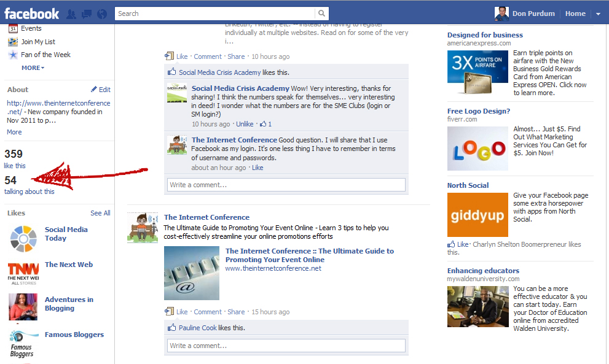Open Events in the left sidebar
Image resolution: width=609 pixels, height=364 pixels.
click(x=31, y=28)
